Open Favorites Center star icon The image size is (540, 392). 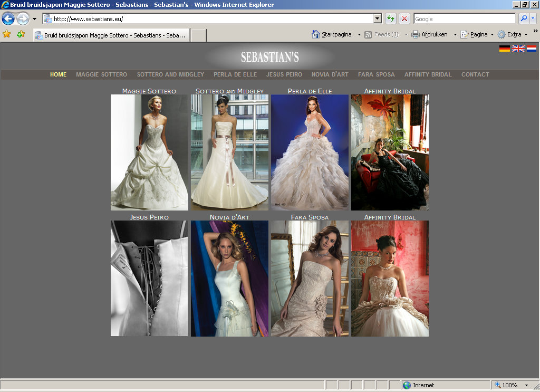click(6, 34)
